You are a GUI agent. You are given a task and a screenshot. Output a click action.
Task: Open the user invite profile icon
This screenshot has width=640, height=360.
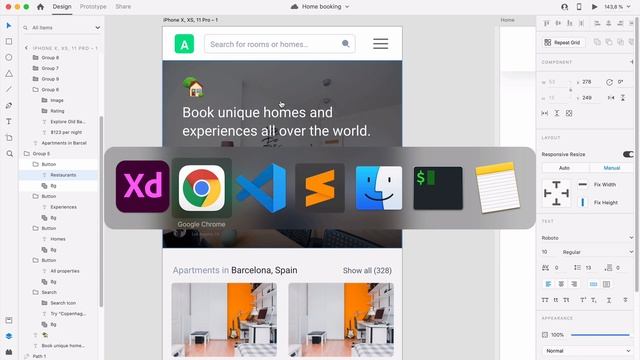pos(564,7)
